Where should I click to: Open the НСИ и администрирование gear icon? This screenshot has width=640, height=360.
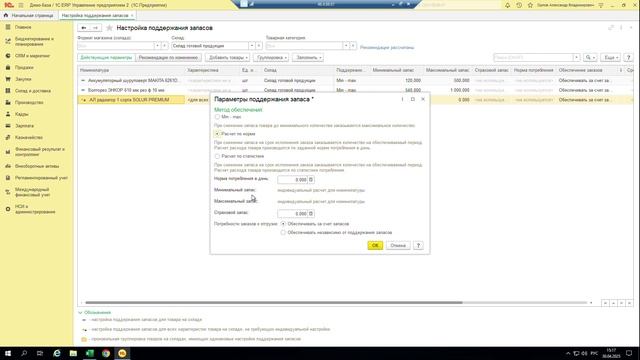pos(8,209)
